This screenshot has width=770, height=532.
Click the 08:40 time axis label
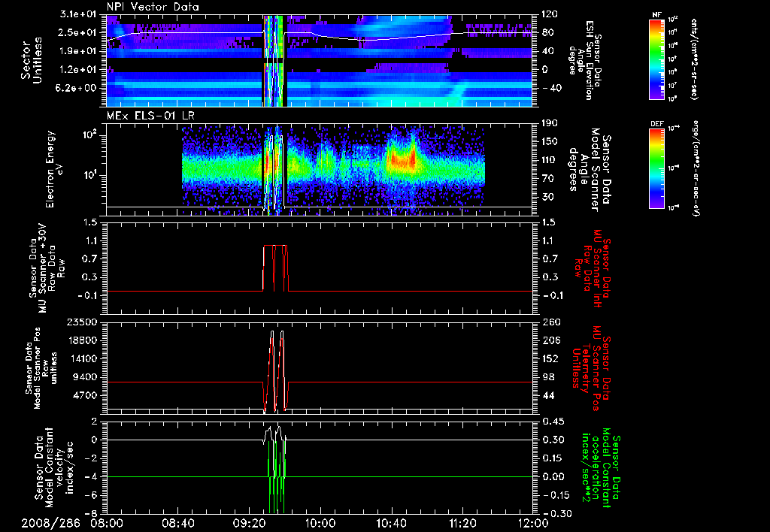click(178, 523)
